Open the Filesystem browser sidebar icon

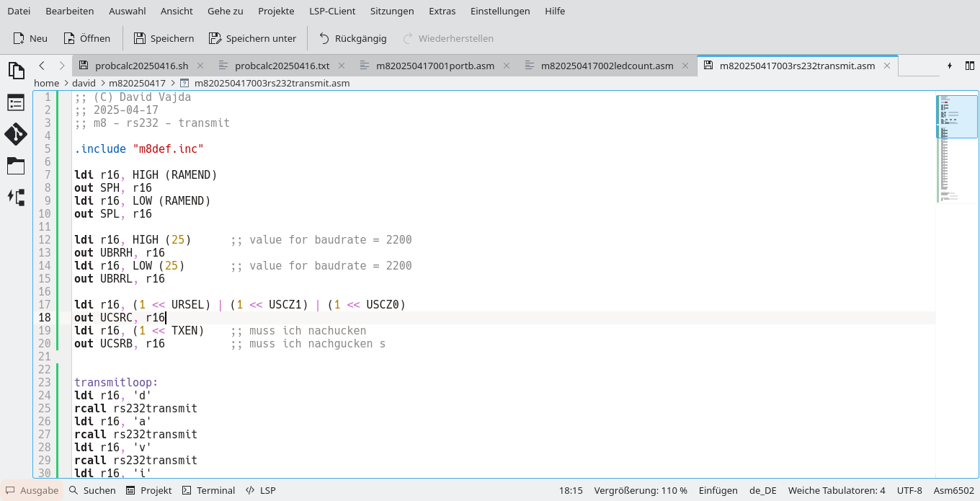click(x=16, y=166)
